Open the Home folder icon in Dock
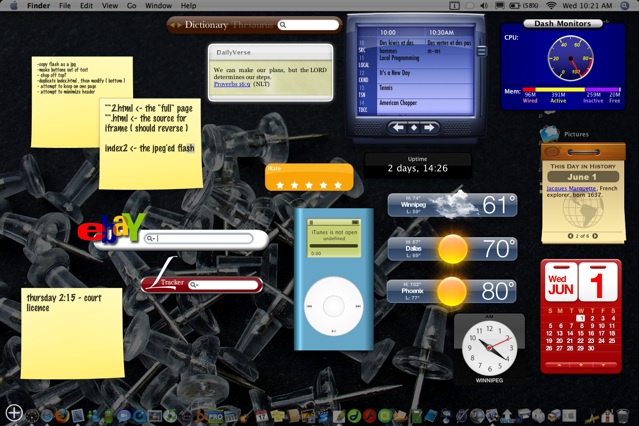Viewport: 639px width, 426px height. click(607, 416)
